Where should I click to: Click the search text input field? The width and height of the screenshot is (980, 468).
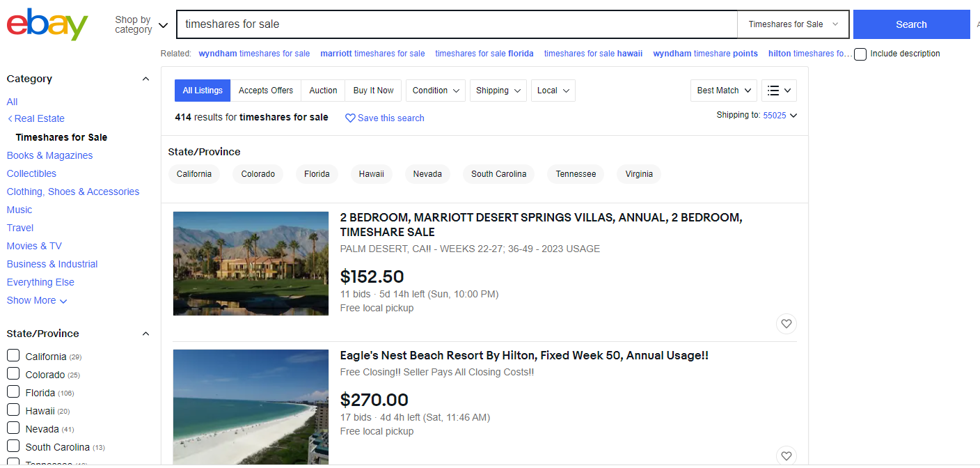(457, 24)
